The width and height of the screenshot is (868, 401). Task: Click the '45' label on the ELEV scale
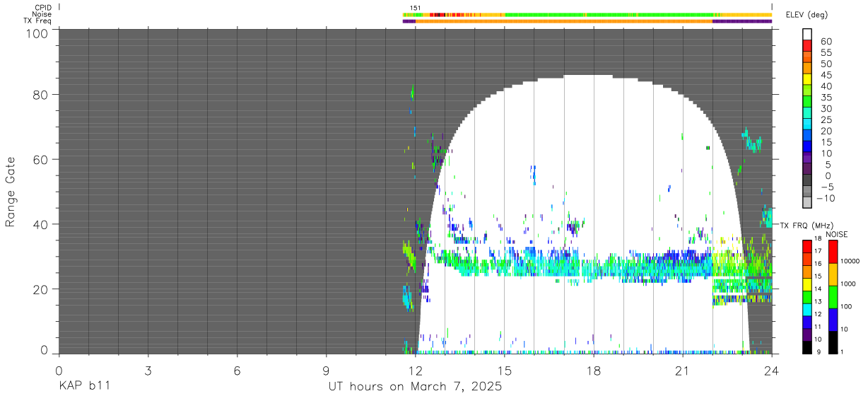pos(826,76)
